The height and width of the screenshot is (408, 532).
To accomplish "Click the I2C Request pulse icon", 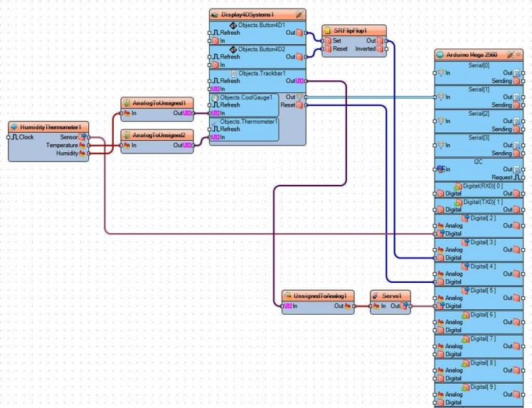I will 517,178.
